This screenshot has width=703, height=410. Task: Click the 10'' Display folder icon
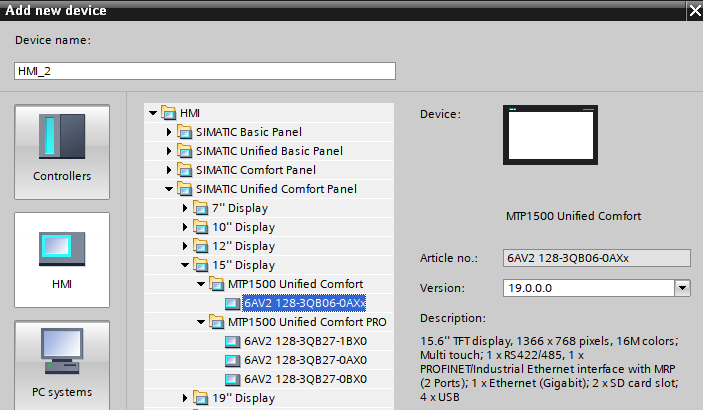[x=200, y=227]
